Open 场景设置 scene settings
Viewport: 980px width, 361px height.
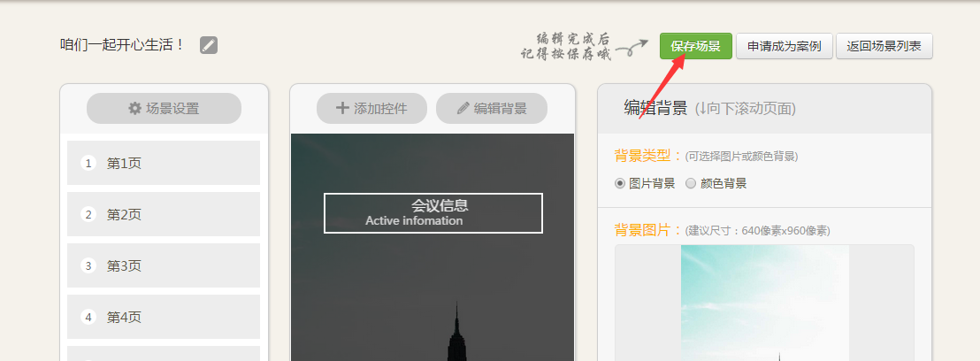(164, 108)
